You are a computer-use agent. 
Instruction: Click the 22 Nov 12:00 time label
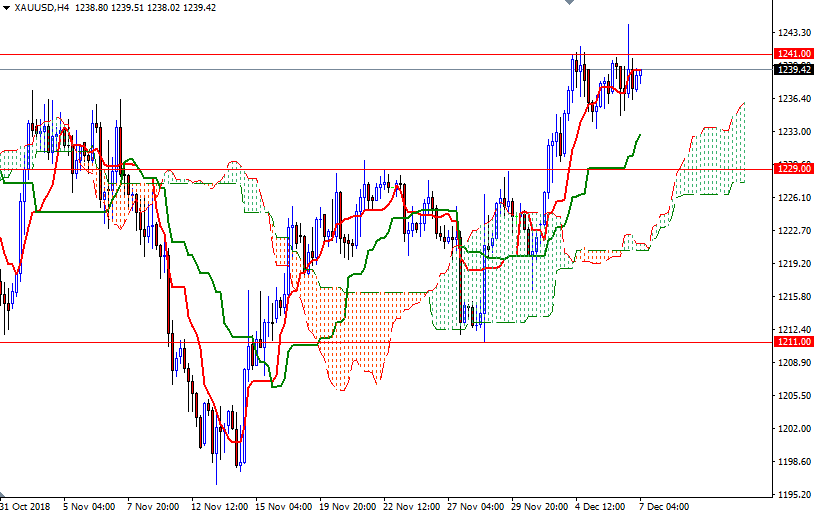click(410, 506)
